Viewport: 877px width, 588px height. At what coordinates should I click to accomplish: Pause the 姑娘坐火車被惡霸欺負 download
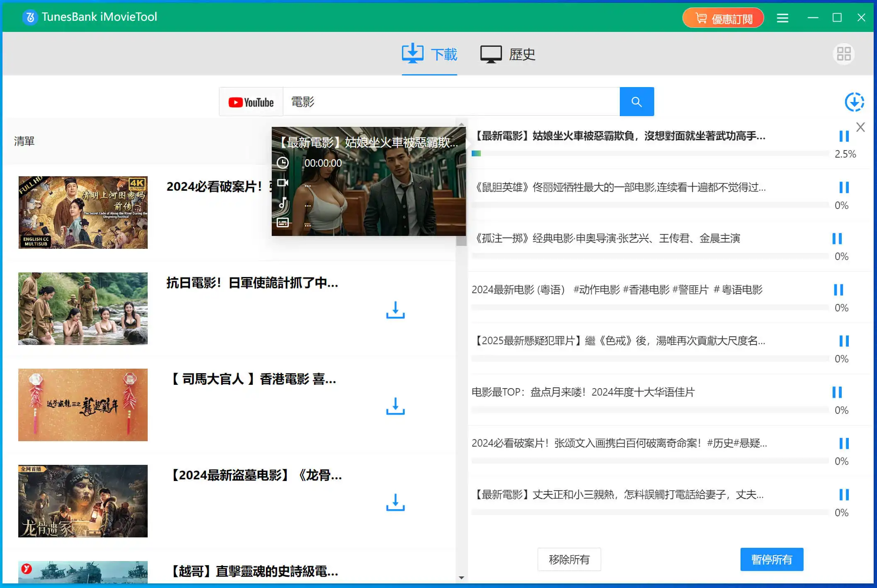coord(844,136)
